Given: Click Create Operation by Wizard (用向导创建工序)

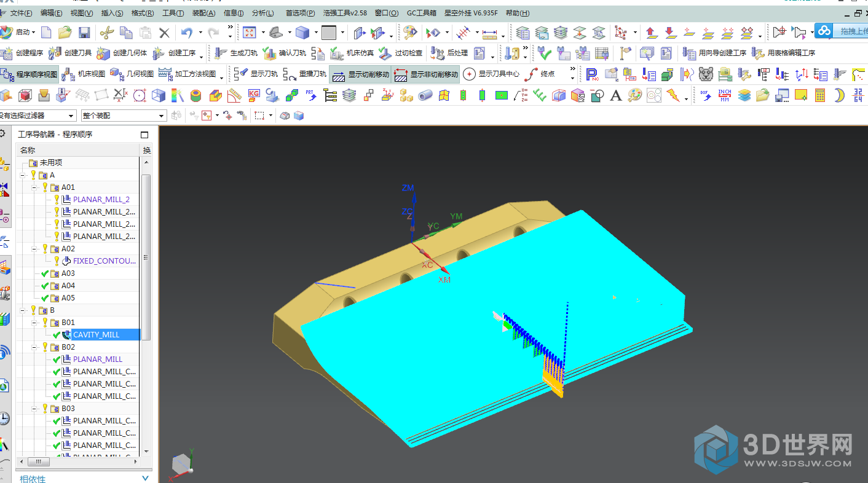Looking at the screenshot, I should click(x=715, y=53).
